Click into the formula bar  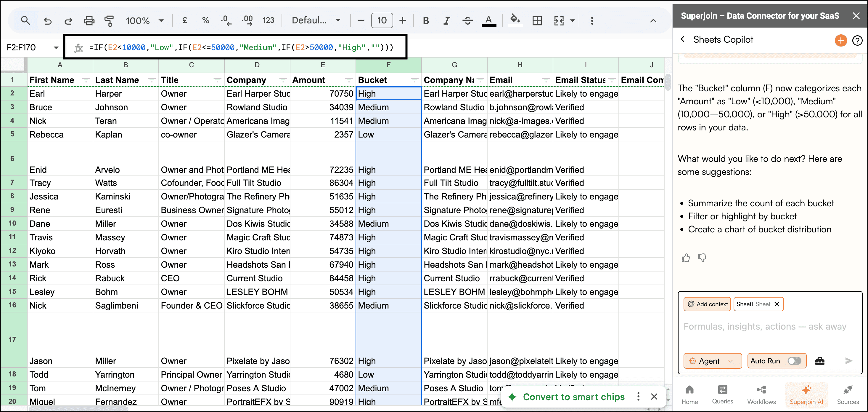click(x=241, y=47)
